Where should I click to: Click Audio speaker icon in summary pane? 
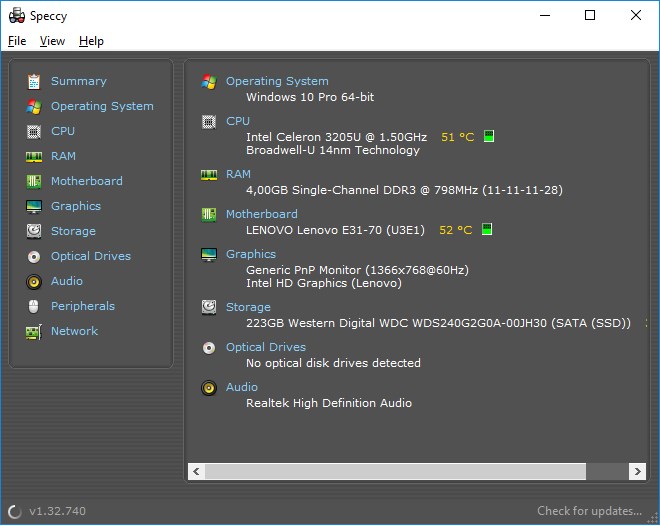[209, 388]
